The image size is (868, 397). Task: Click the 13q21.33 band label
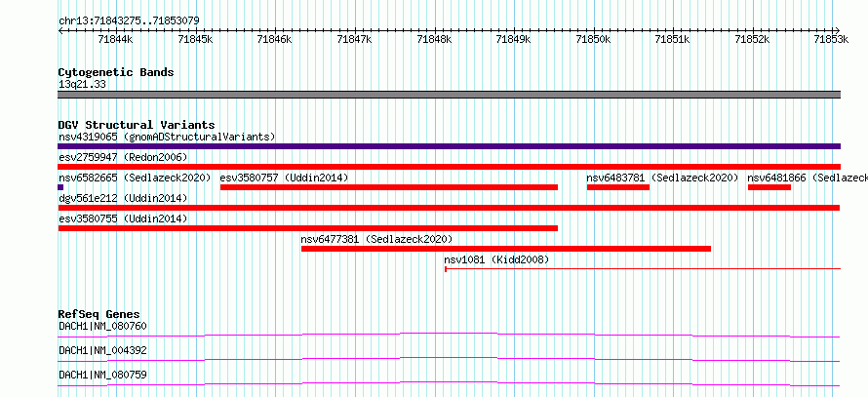point(82,84)
